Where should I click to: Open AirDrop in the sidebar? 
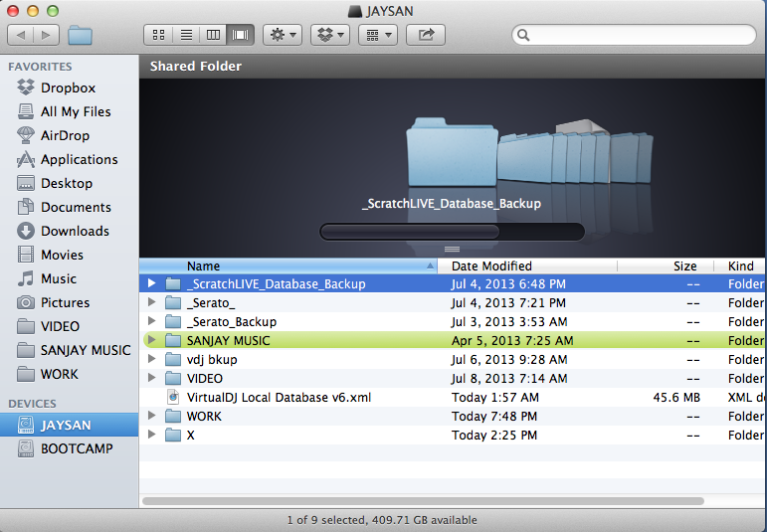tap(65, 135)
